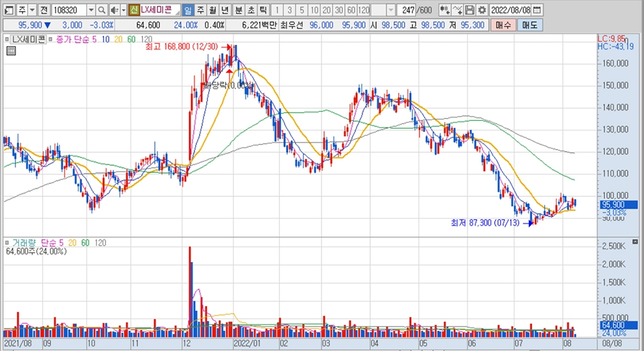Choose interval 1 button
This screenshot has width=644, height=351.
pyautogui.click(x=277, y=10)
